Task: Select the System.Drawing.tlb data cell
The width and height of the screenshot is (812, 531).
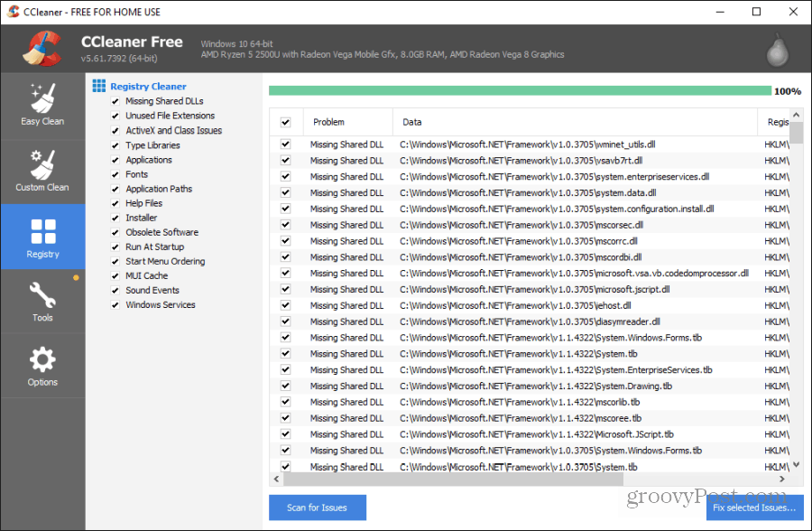Action: 536,386
